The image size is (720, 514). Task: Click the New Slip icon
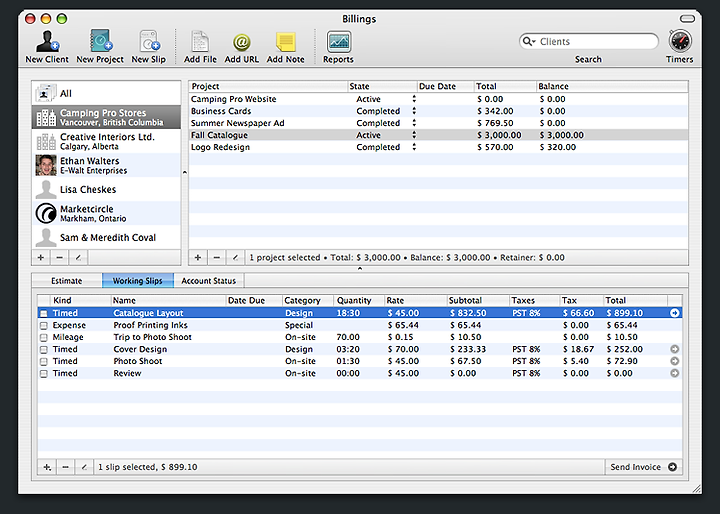pos(149,41)
